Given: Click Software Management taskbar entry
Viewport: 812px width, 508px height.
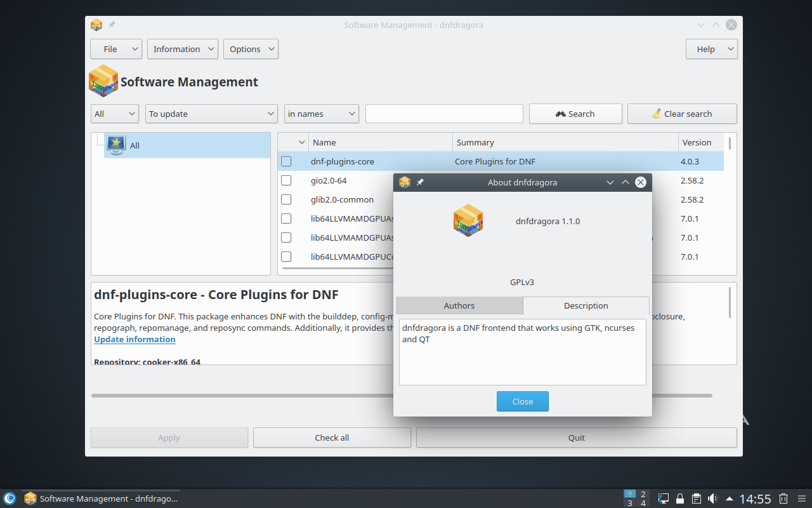Looking at the screenshot, I should tap(101, 498).
